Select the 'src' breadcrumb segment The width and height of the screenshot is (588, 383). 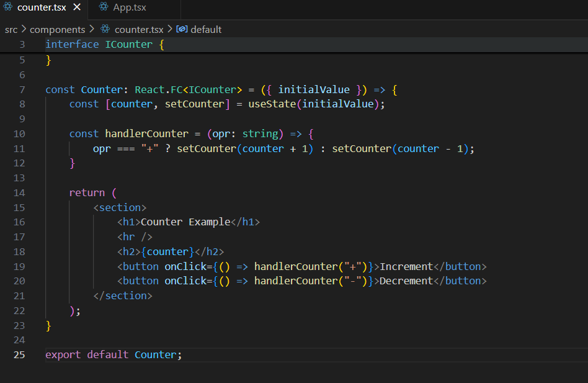[x=11, y=30]
